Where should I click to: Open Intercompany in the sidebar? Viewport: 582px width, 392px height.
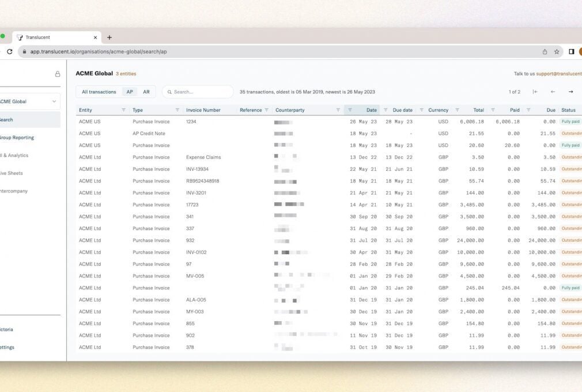click(x=14, y=191)
